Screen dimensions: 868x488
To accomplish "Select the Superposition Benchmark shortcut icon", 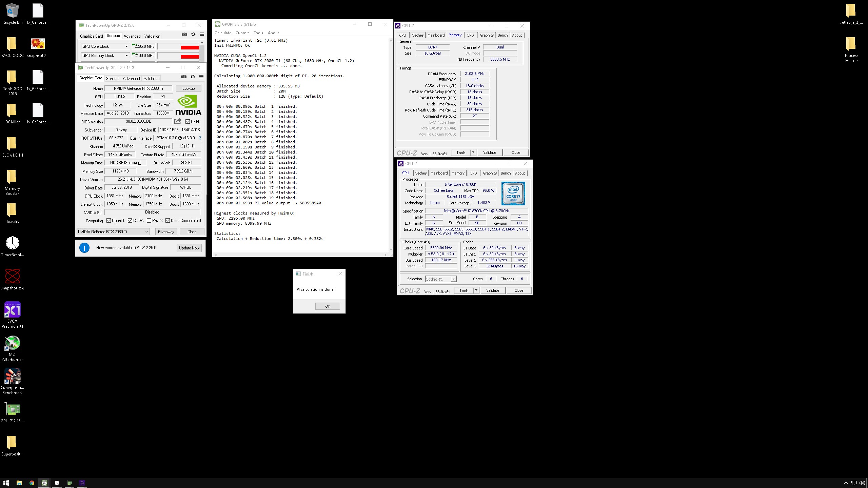I will tap(13, 382).
